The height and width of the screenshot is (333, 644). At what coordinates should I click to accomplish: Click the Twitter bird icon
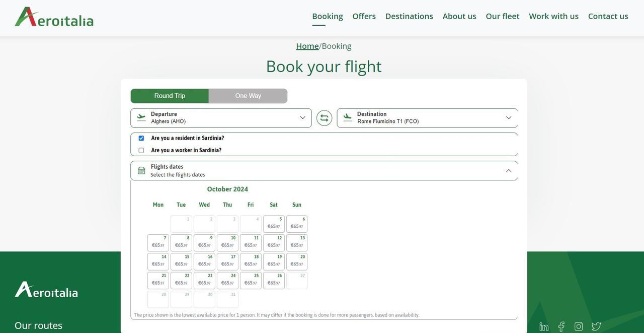pyautogui.click(x=596, y=327)
